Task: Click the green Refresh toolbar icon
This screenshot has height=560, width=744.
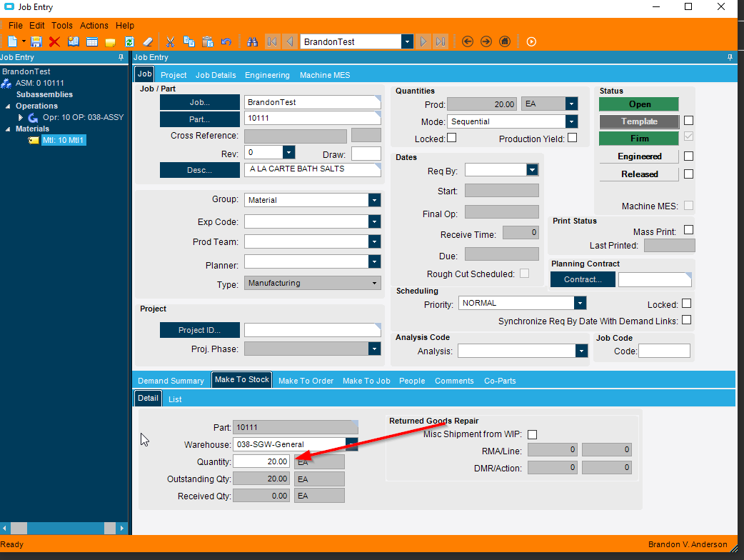Action: coord(129,41)
